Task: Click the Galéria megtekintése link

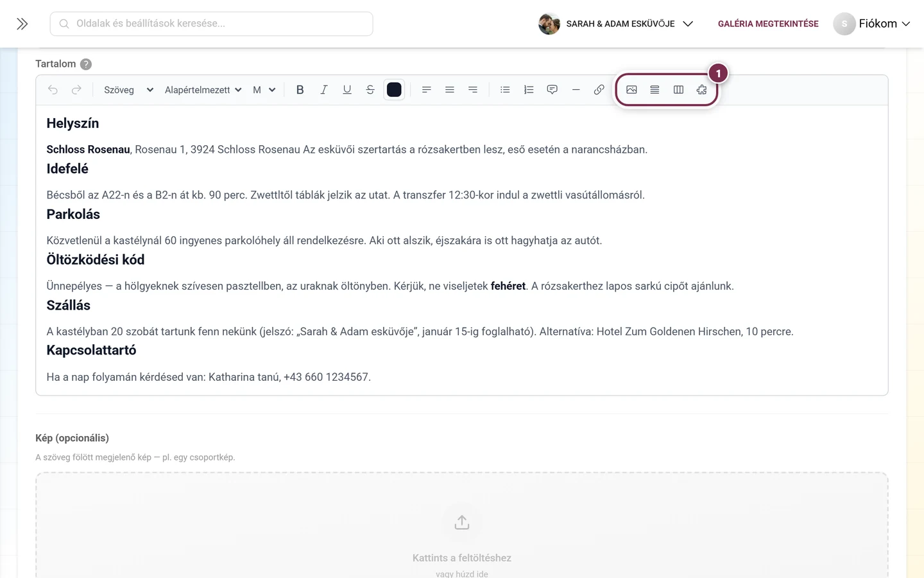Action: pyautogui.click(x=768, y=24)
